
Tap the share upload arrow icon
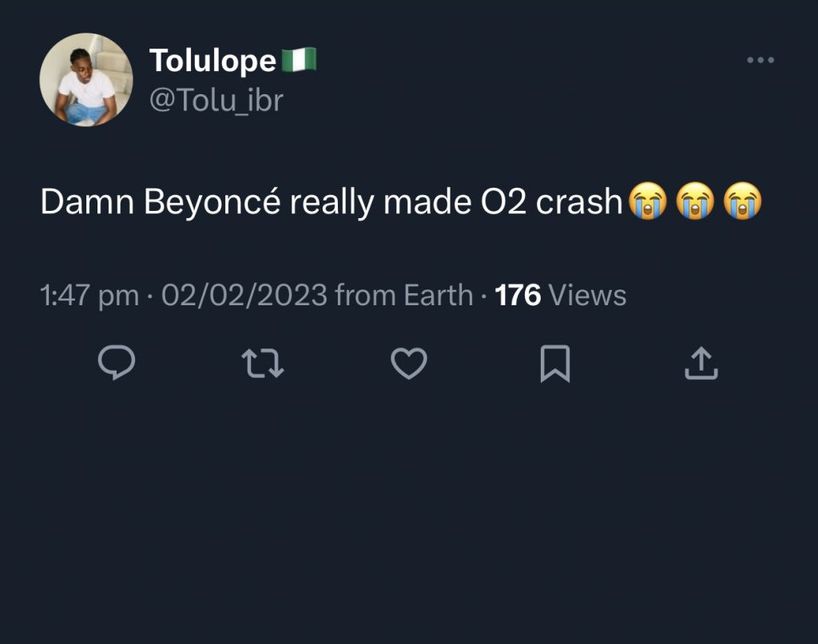(x=701, y=364)
